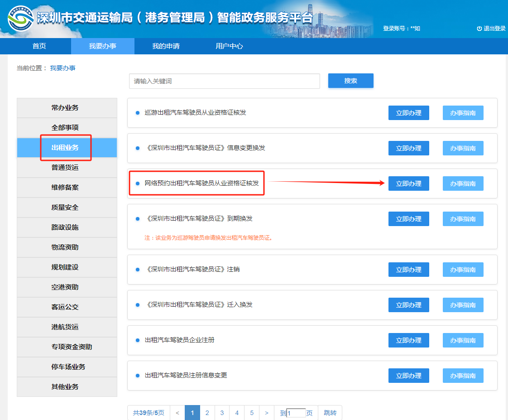Click the blue bullet beside 网络预约出租汽车驾驶员从业资格证核发

pos(137,183)
